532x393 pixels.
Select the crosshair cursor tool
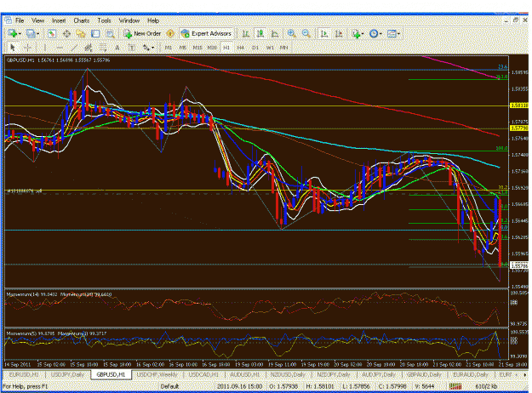pos(28,48)
